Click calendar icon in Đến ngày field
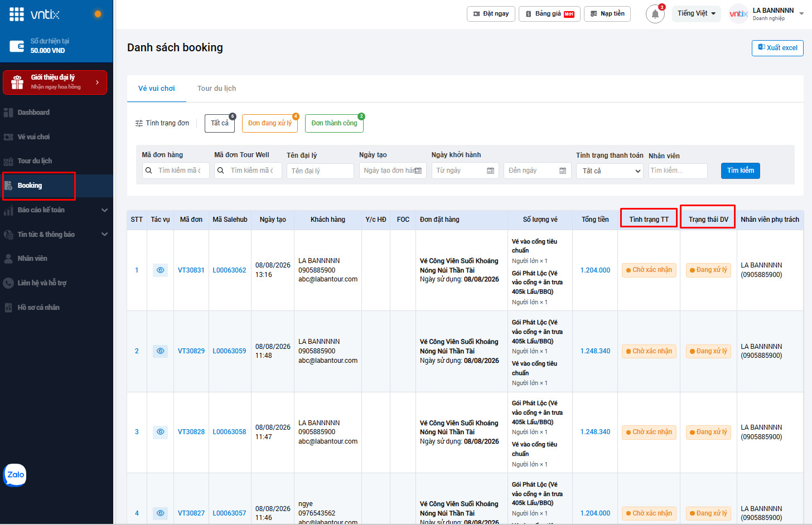 coord(563,171)
